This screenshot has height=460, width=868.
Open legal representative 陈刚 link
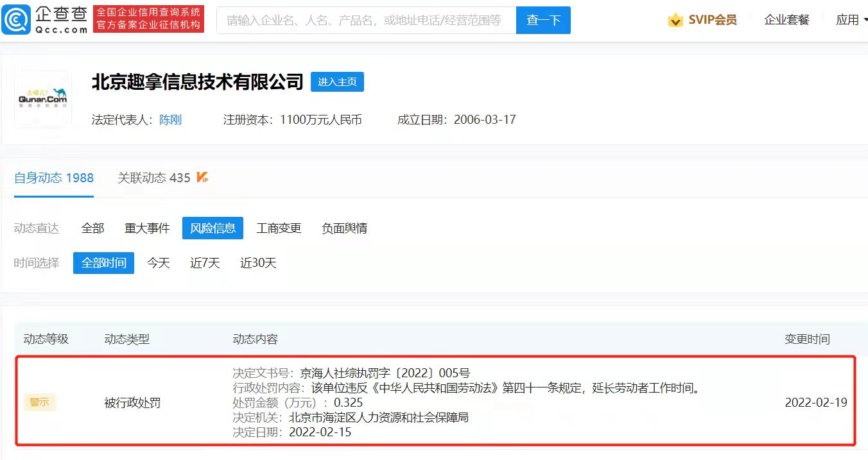[x=170, y=120]
